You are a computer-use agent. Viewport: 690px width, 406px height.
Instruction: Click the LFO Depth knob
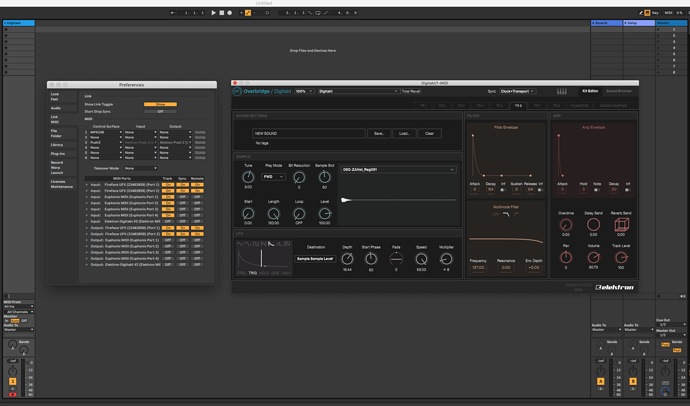tap(347, 259)
